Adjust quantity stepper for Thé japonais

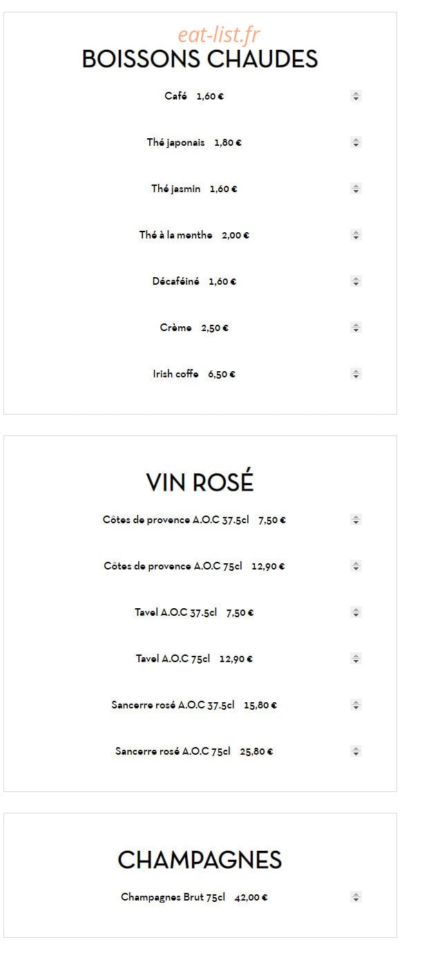356,142
